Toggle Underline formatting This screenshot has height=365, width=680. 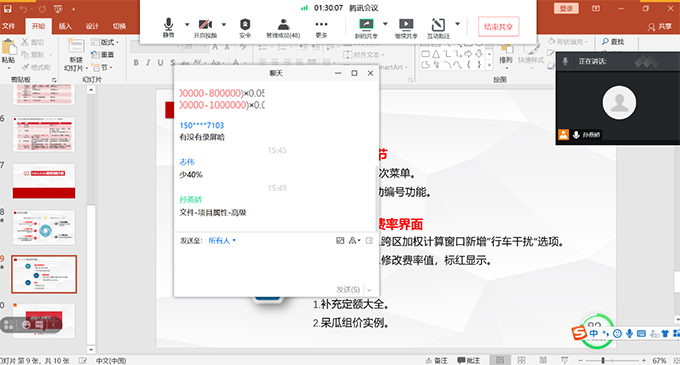point(160,63)
